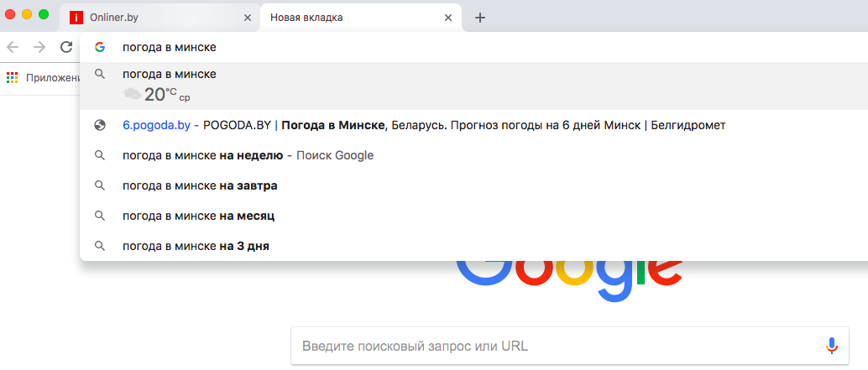Click globe icon beside 6.pogoda.by

(100, 126)
